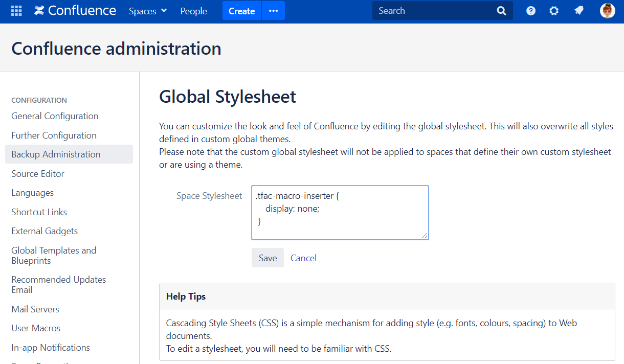Click the search magnifier icon
624x364 pixels.
coord(501,11)
